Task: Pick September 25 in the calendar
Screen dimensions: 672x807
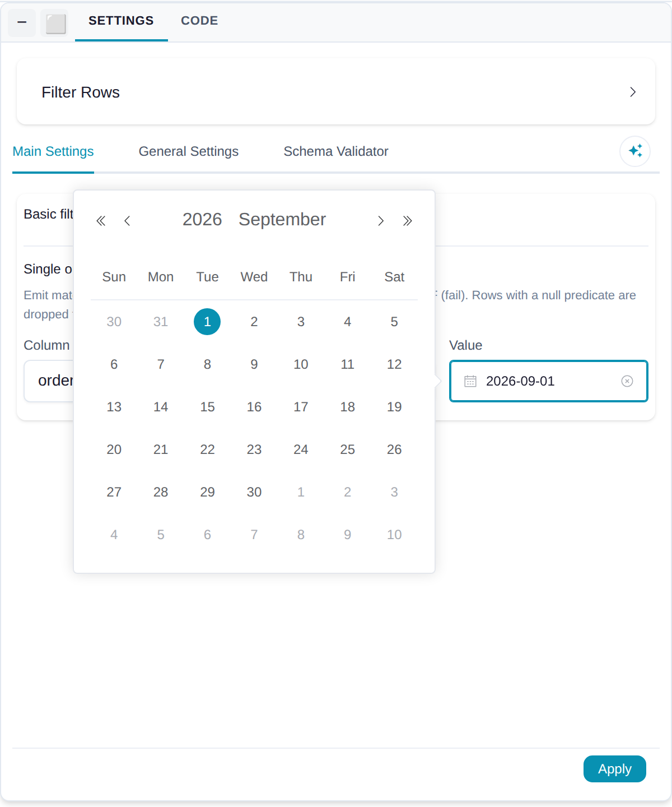Action: [348, 449]
